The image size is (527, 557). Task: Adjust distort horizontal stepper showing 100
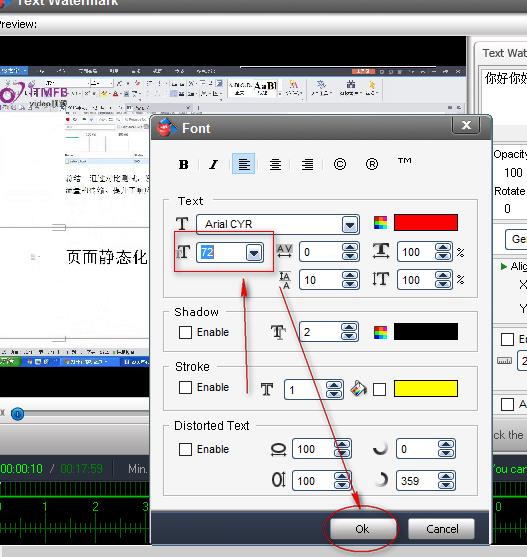[342, 449]
